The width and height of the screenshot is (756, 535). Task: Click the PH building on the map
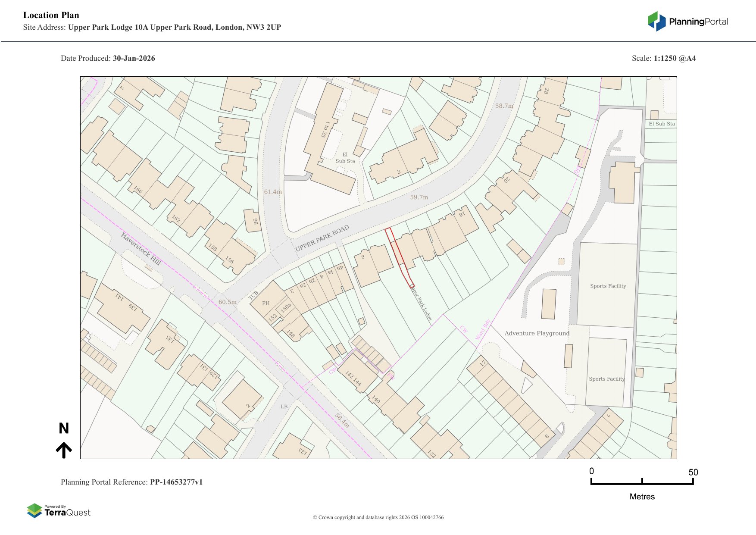pos(266,303)
